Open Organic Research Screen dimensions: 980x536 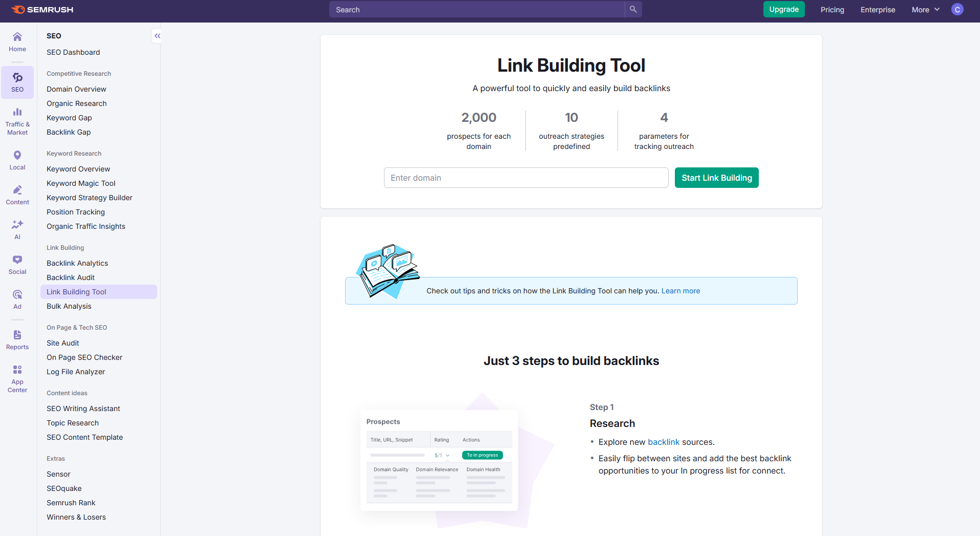pyautogui.click(x=77, y=103)
